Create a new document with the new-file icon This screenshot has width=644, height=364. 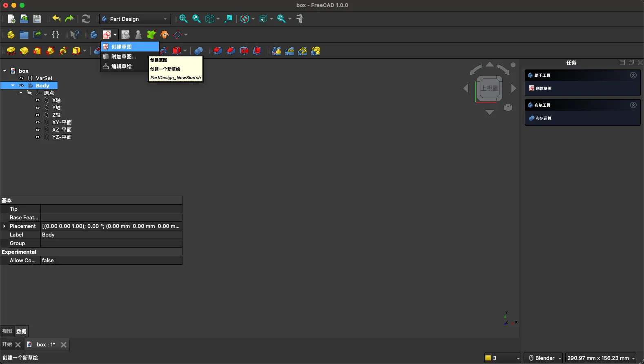point(11,19)
